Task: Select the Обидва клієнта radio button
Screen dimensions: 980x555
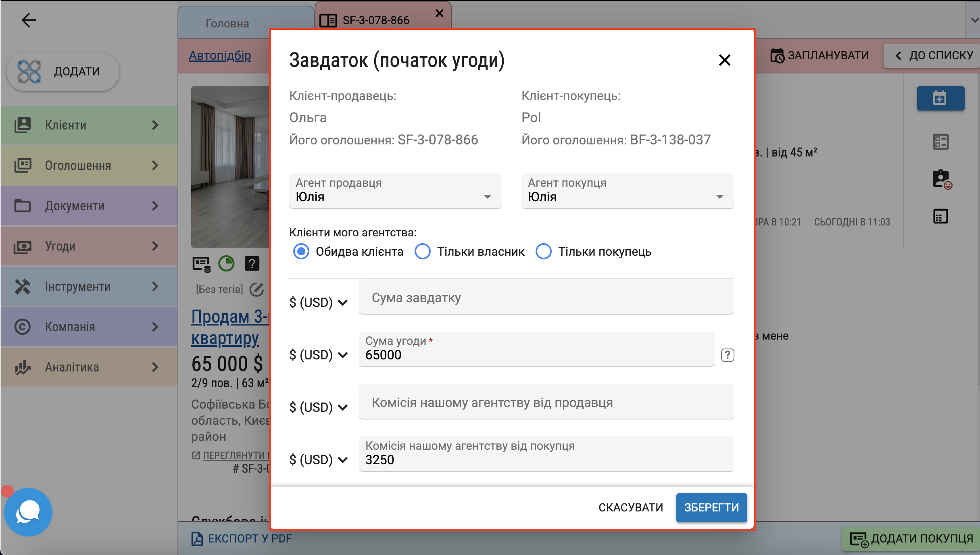Action: point(301,251)
